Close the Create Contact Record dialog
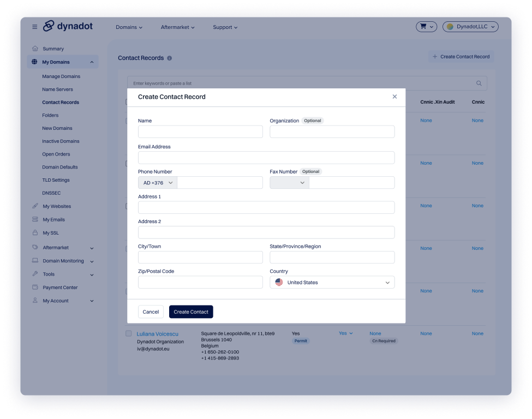 (394, 97)
